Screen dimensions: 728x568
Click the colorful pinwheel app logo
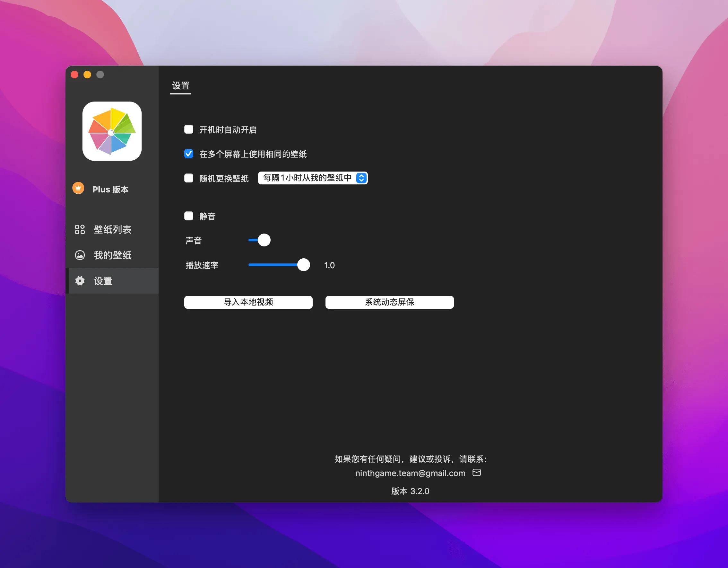pyautogui.click(x=112, y=131)
